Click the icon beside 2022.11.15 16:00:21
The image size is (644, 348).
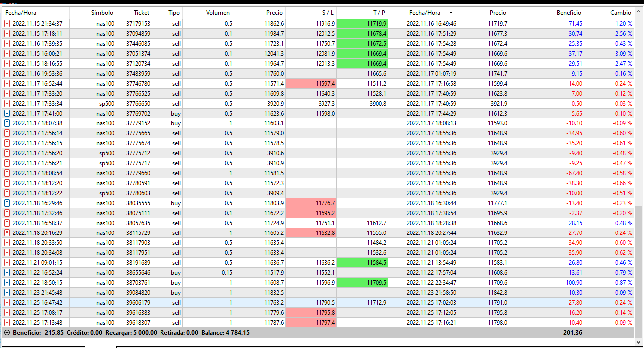pyautogui.click(x=7, y=53)
